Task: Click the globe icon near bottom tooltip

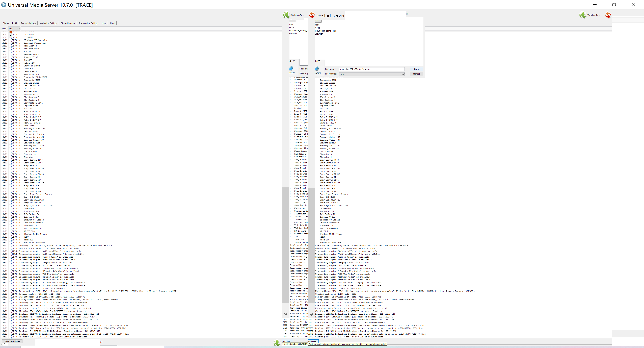Action: pos(277,343)
